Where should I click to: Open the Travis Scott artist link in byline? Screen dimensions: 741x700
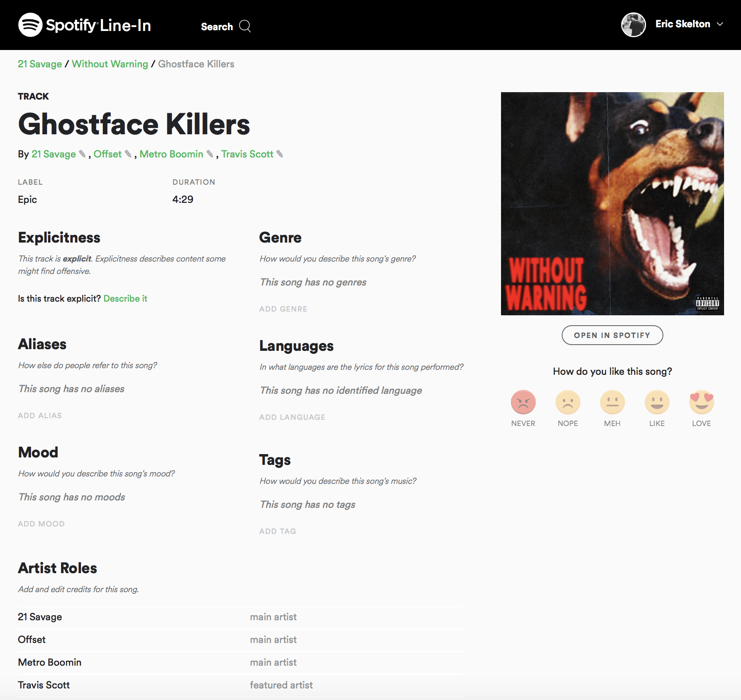point(247,154)
